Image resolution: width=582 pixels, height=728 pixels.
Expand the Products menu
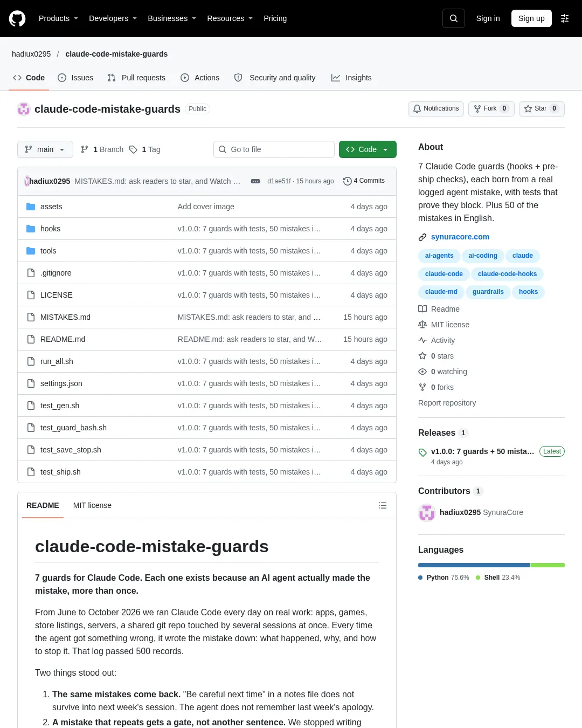click(58, 18)
